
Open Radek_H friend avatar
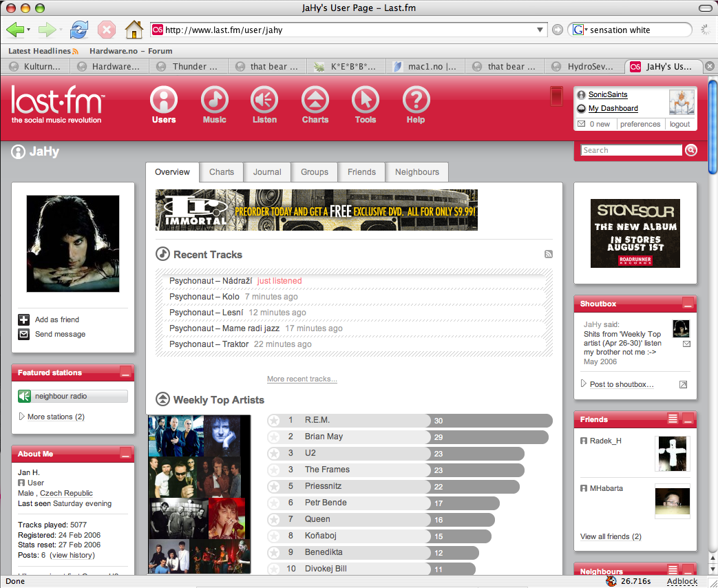click(x=672, y=454)
